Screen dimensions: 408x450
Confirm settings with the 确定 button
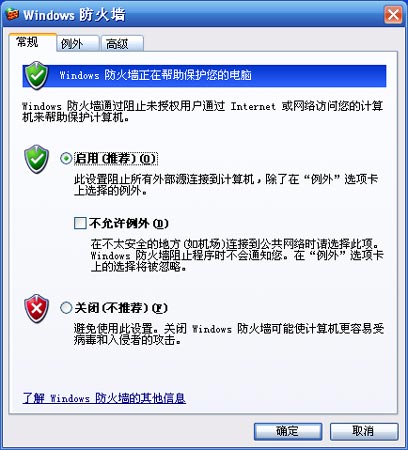[288, 431]
